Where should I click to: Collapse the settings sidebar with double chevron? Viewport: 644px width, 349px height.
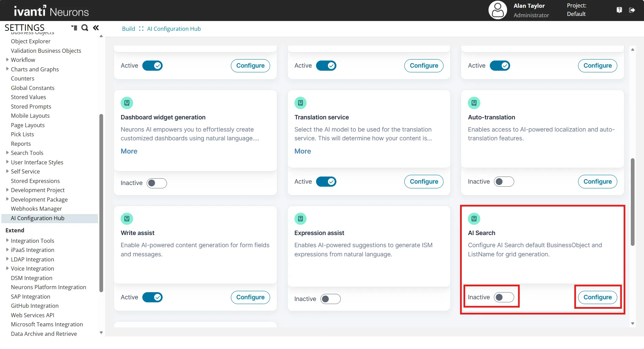[96, 28]
